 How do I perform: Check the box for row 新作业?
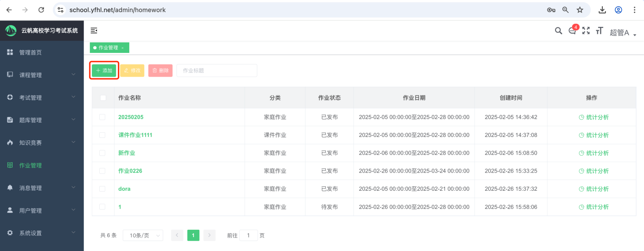pos(102,153)
